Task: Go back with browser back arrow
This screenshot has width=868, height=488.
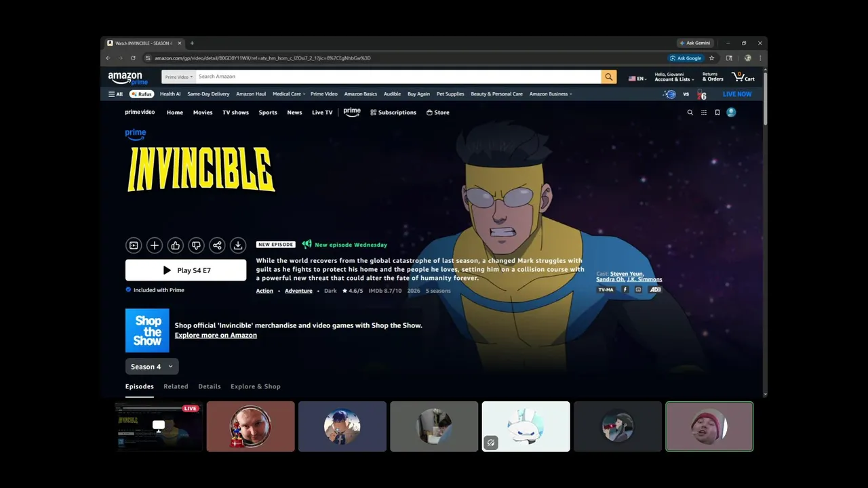Action: click(108, 58)
